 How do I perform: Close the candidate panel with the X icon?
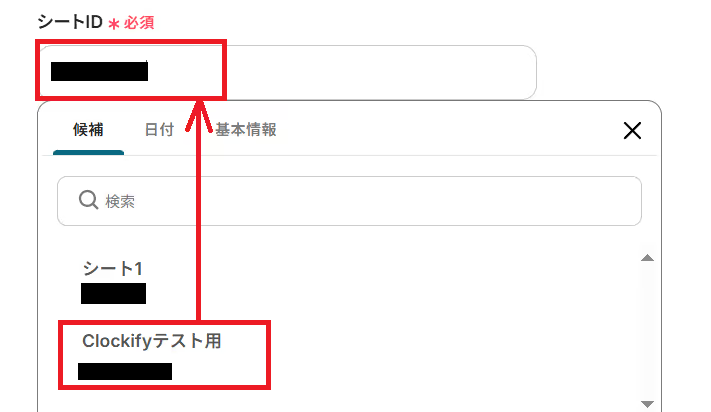click(x=632, y=131)
